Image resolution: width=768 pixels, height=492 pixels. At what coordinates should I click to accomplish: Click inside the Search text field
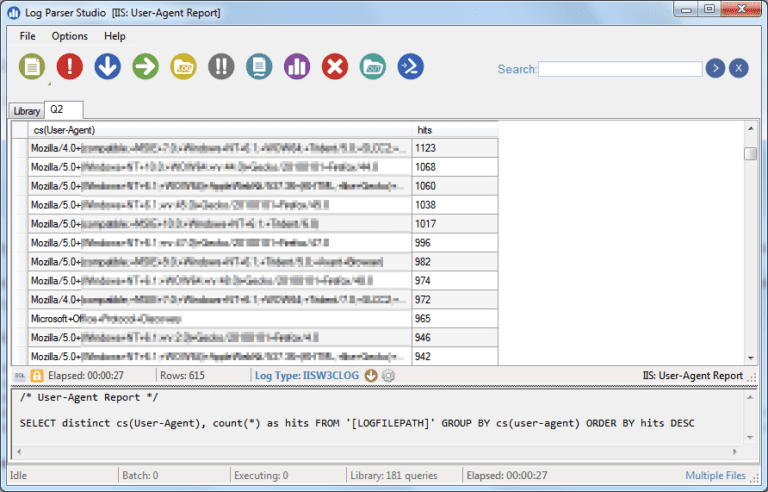pyautogui.click(x=618, y=69)
